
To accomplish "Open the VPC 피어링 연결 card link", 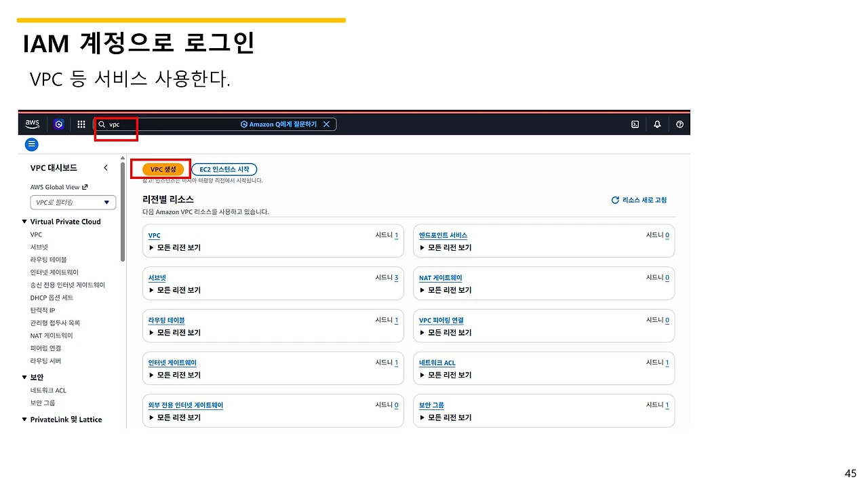I will pyautogui.click(x=441, y=320).
